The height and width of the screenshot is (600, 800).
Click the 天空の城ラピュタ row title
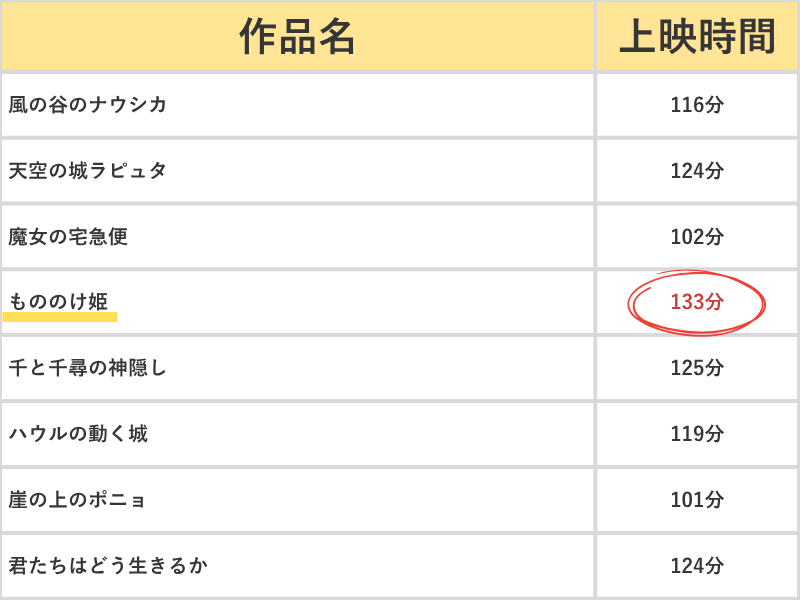[88, 170]
